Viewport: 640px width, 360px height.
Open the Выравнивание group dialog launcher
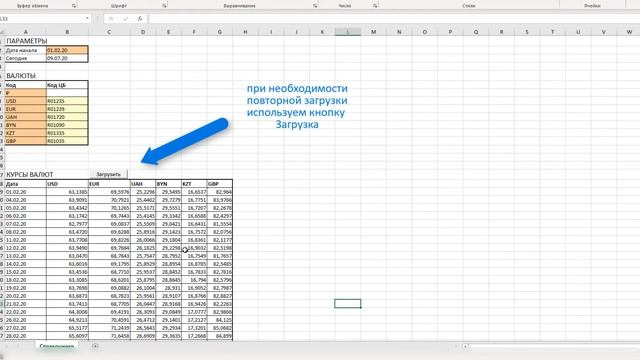tap(315, 6)
